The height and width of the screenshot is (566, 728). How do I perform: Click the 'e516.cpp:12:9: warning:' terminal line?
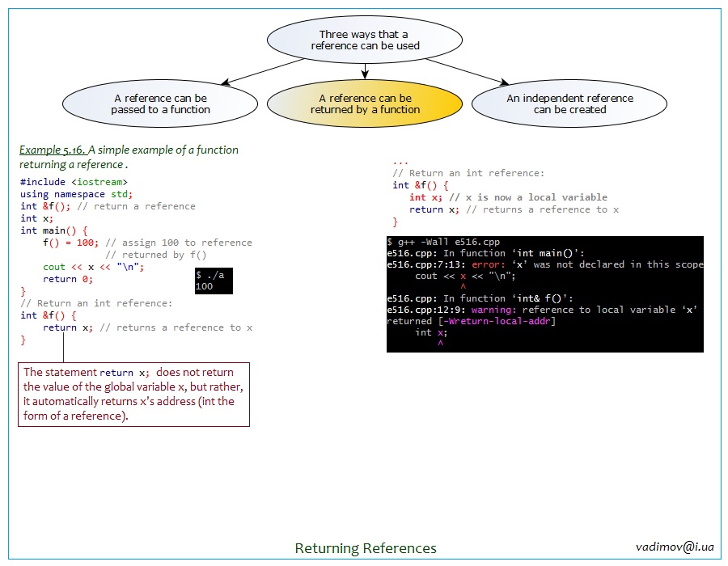coord(542,310)
